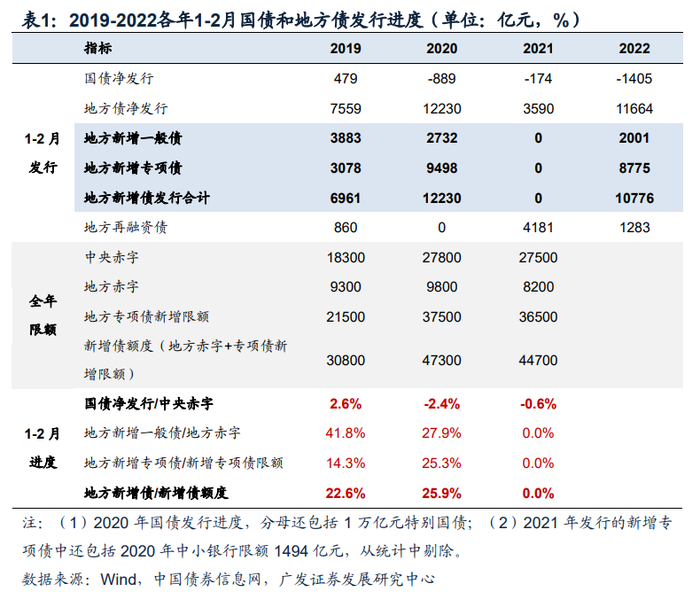Click the 2022 column header
Screen dimensions: 700x600
tap(634, 48)
